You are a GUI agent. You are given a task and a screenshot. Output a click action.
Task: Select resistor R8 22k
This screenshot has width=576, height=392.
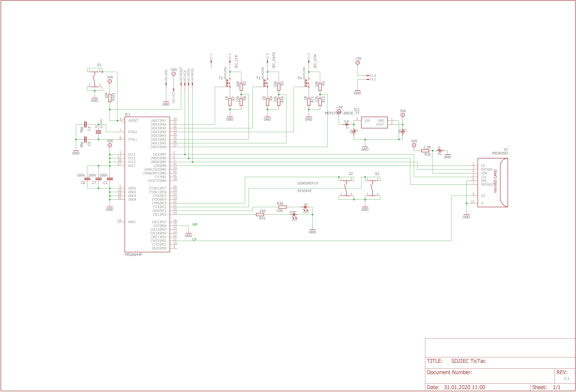pos(241,102)
